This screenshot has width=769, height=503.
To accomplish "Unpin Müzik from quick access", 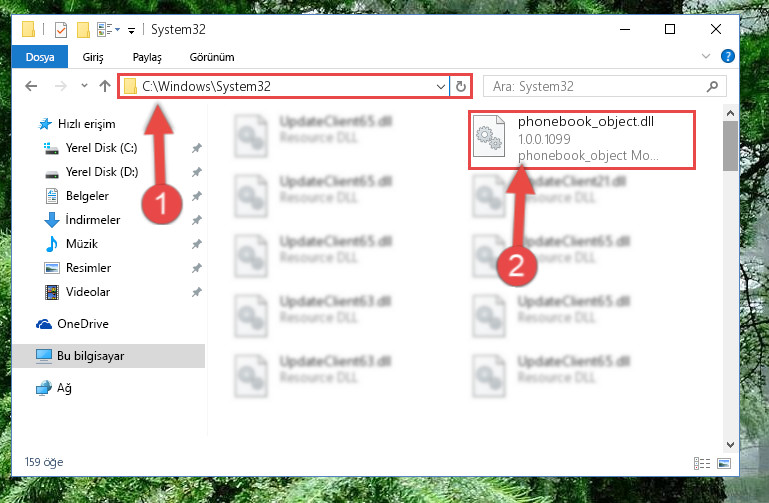I will pos(197,244).
